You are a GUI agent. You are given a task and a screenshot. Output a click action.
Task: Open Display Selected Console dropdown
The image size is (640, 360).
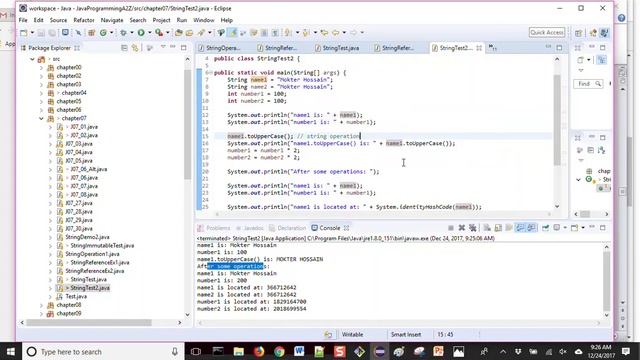click(x=565, y=228)
